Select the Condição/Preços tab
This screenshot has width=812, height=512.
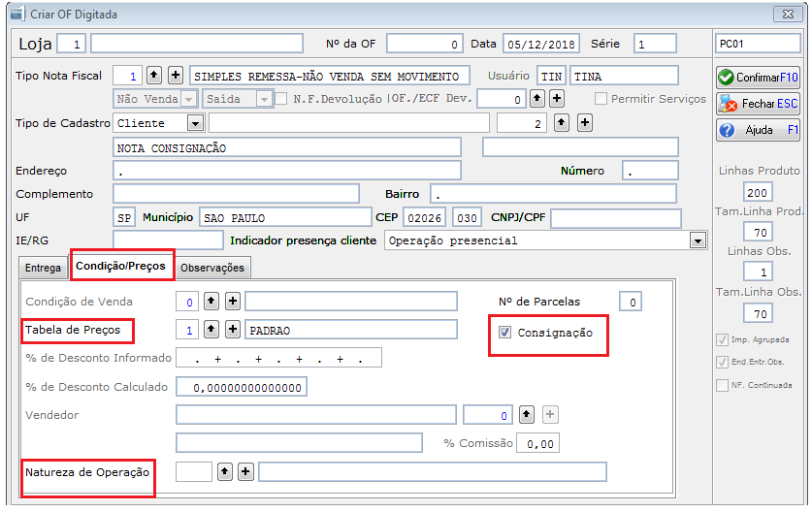(120, 266)
